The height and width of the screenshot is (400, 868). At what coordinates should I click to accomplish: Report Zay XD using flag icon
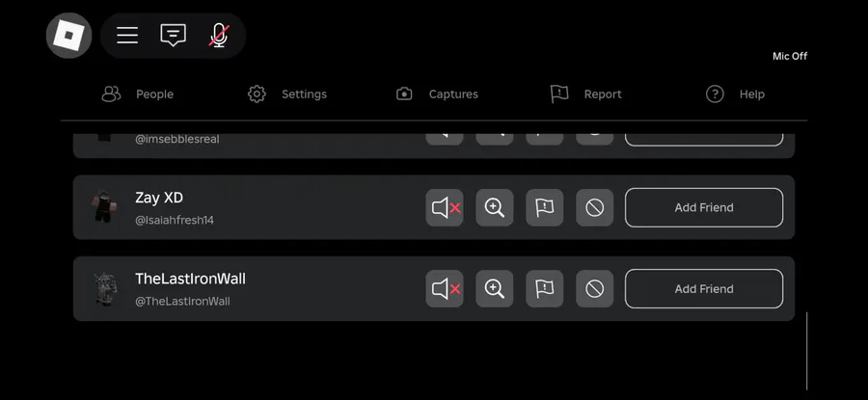[545, 207]
